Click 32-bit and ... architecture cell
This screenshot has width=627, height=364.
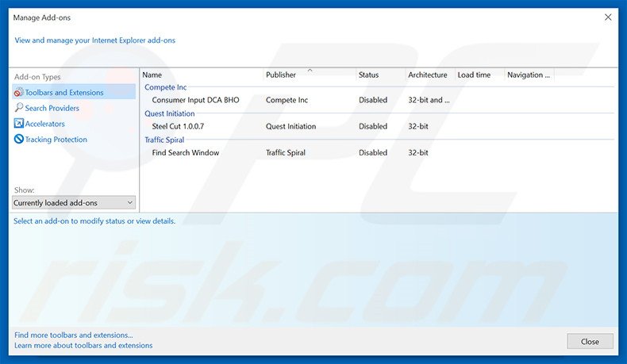coord(429,100)
